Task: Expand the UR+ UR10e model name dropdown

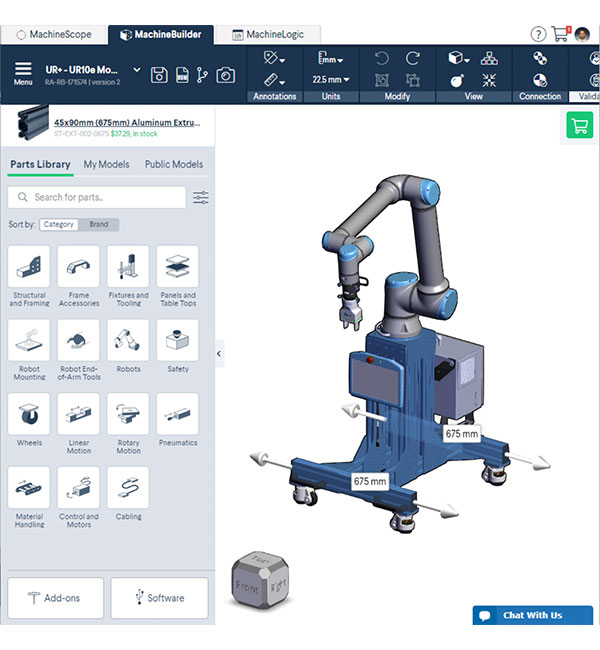Action: (x=136, y=70)
